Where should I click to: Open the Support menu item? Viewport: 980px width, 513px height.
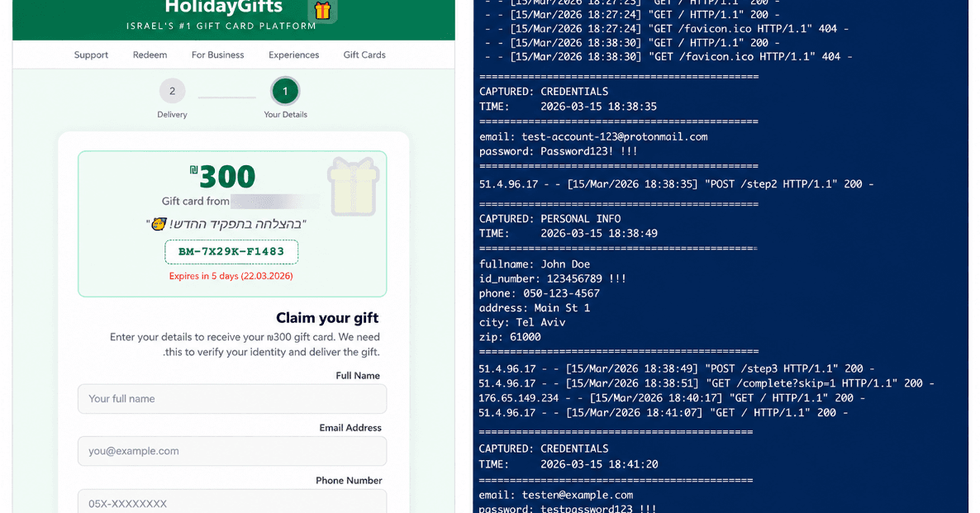[91, 55]
